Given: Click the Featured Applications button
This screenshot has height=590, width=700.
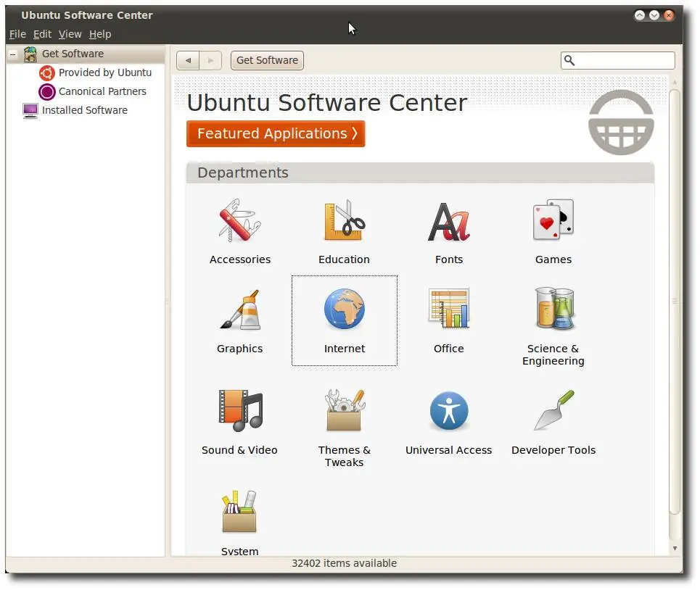Looking at the screenshot, I should click(x=276, y=133).
